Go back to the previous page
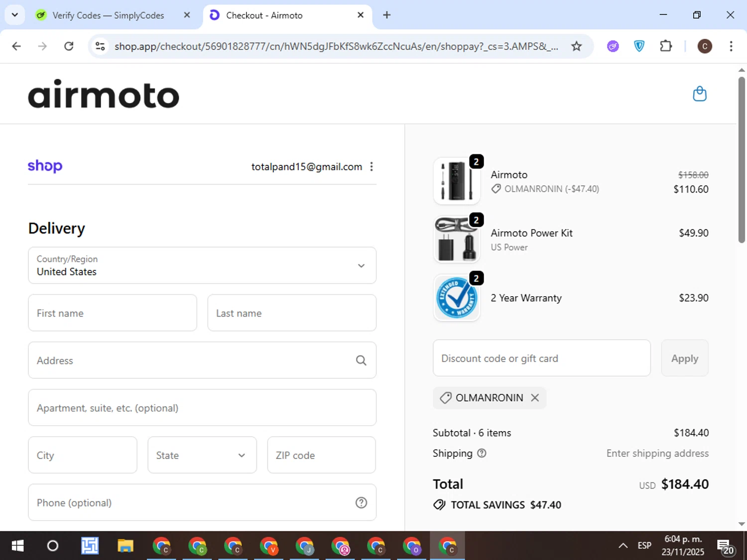The width and height of the screenshot is (747, 560). (16, 46)
